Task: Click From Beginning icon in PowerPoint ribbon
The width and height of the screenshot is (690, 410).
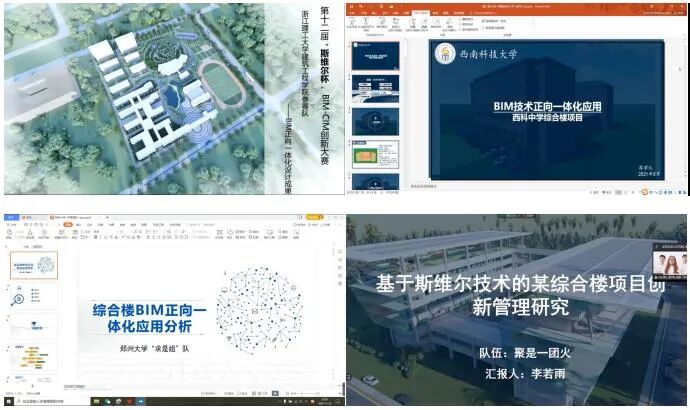Action: [x=352, y=21]
